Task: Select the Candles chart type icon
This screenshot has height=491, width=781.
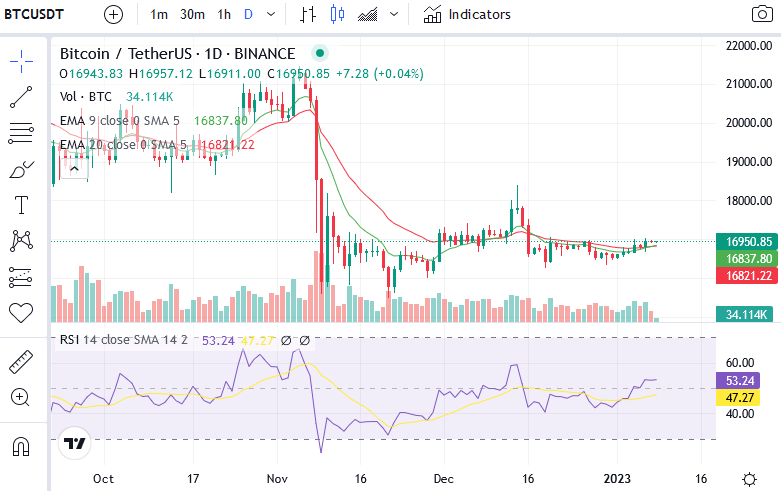Action: 338,14
